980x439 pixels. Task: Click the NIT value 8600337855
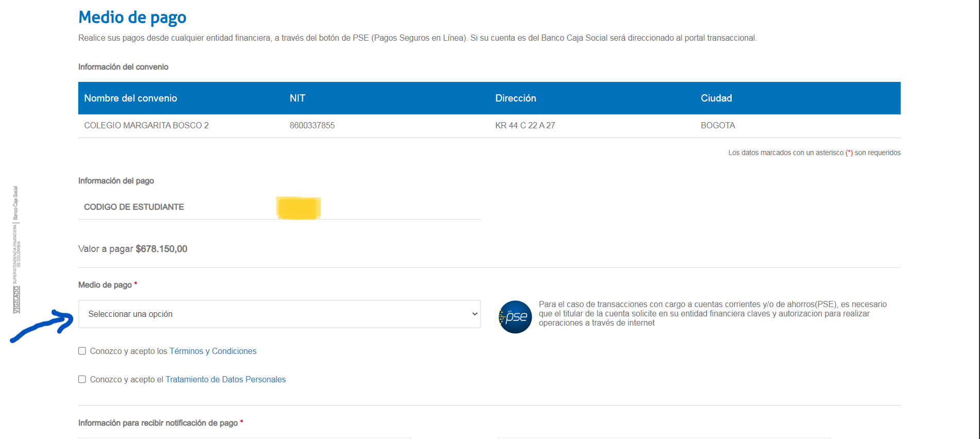coord(312,125)
